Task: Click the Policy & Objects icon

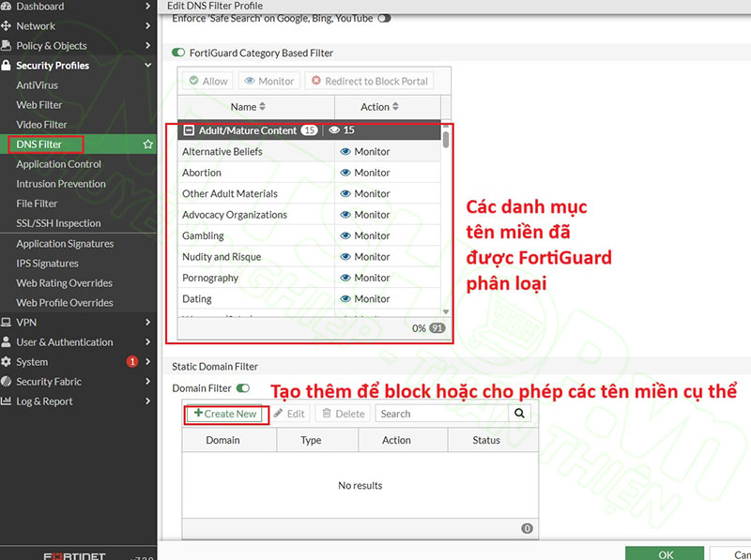Action: point(6,45)
